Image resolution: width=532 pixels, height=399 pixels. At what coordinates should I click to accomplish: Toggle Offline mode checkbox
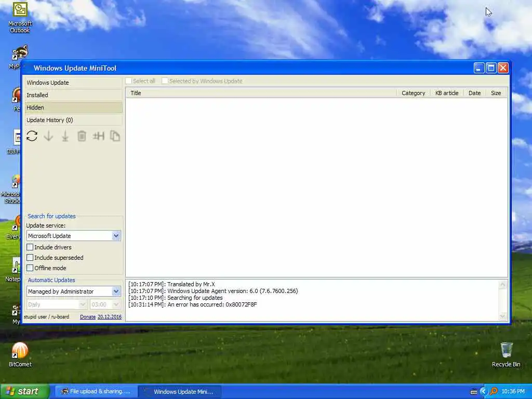coord(30,268)
